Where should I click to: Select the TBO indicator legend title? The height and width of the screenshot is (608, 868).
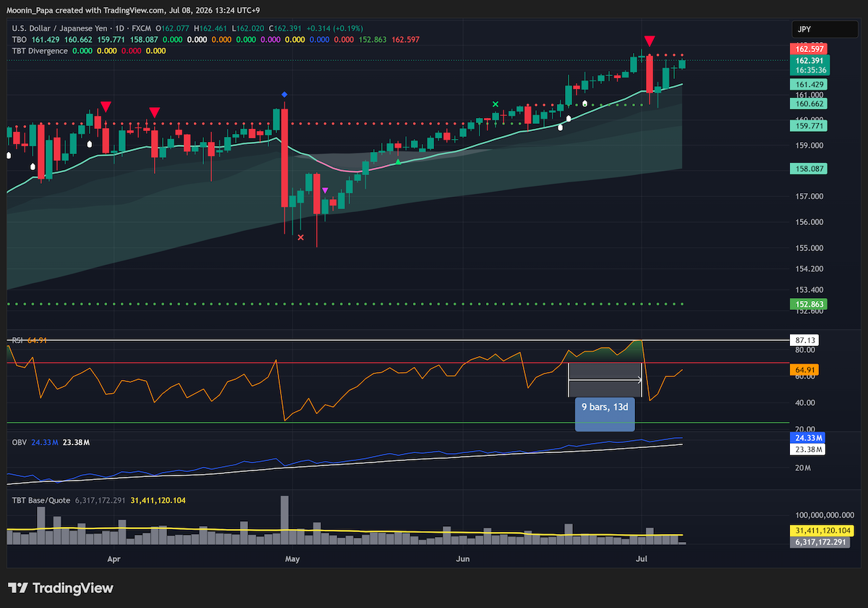[x=20, y=40]
